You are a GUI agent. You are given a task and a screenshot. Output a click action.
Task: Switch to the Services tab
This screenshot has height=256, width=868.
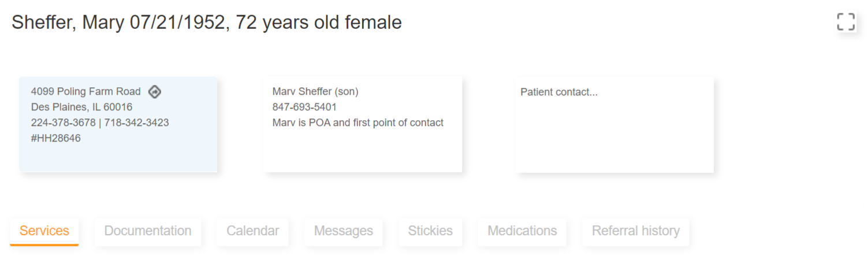44,231
